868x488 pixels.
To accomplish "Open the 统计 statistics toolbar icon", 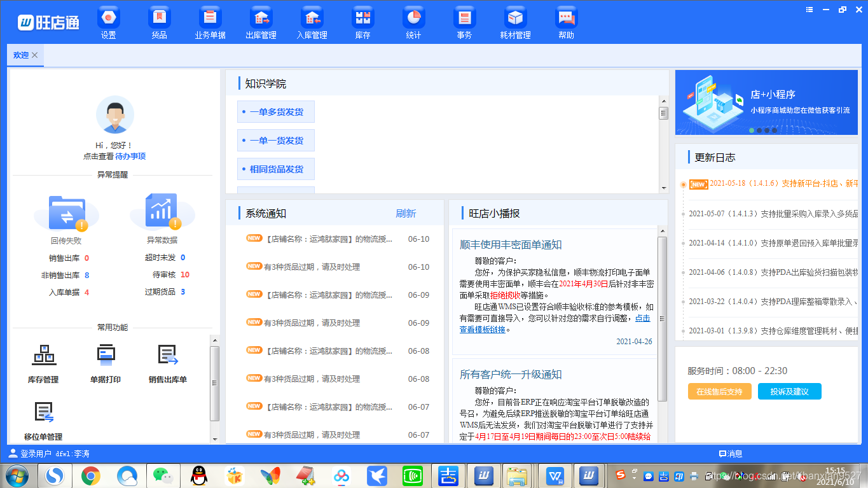I will [414, 17].
